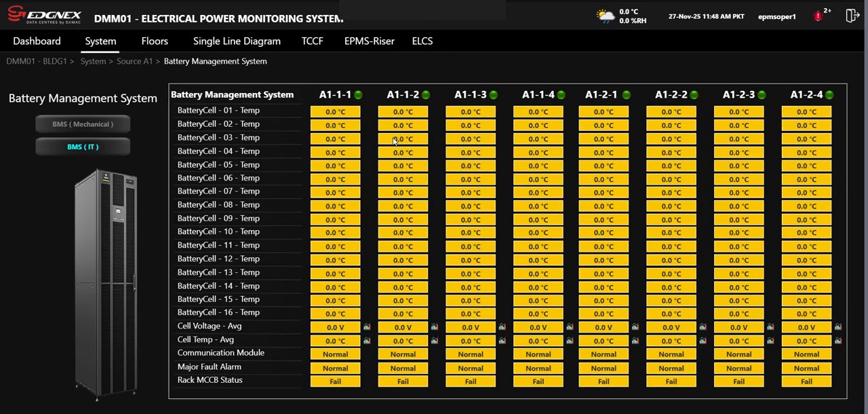Viewport: 868px width, 414px height.
Task: Click the Edgnex logo
Action: point(45,15)
